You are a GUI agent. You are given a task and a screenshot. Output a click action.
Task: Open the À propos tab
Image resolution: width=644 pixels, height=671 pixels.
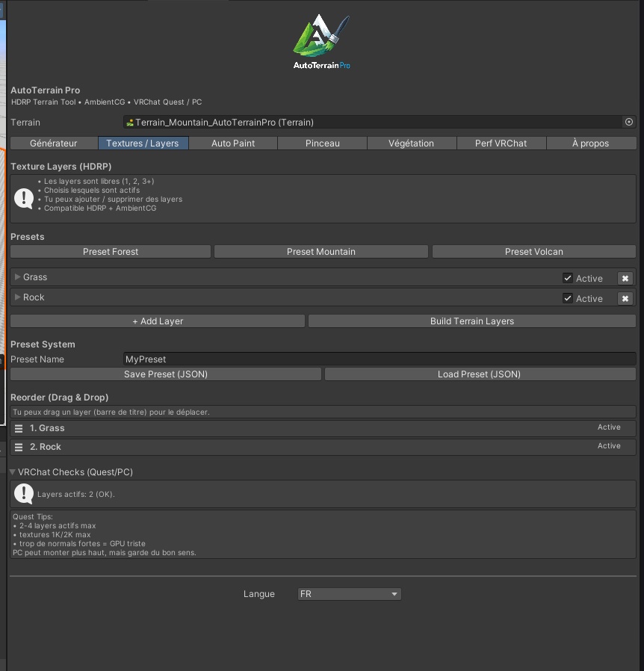(x=591, y=143)
